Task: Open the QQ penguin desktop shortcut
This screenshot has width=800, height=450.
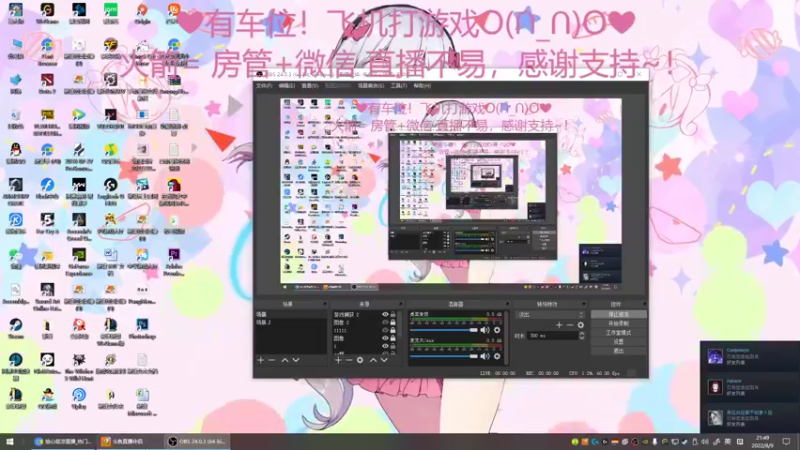Action: point(15,153)
